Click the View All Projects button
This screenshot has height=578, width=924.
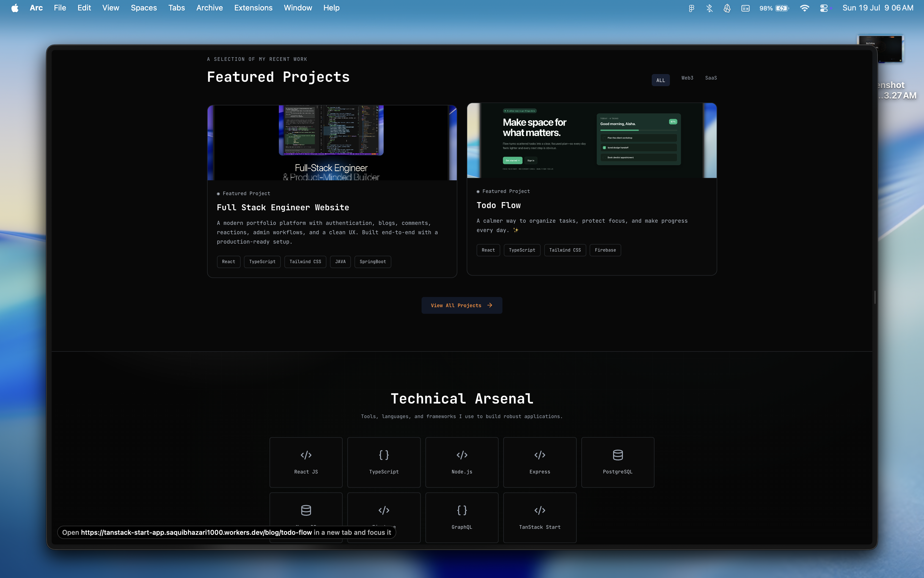click(462, 306)
